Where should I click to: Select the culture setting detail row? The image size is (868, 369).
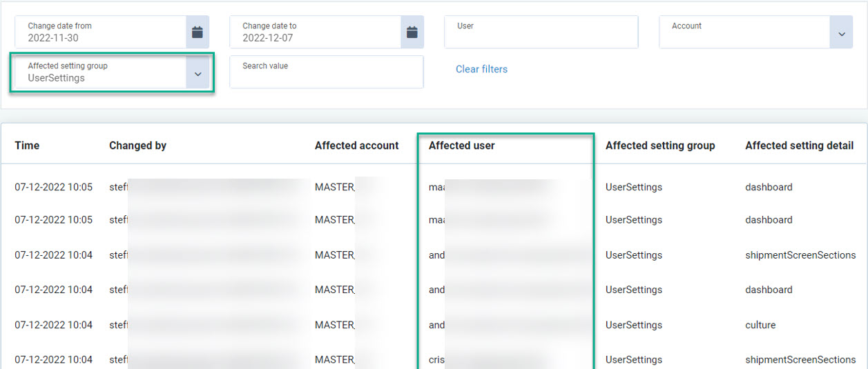click(760, 325)
